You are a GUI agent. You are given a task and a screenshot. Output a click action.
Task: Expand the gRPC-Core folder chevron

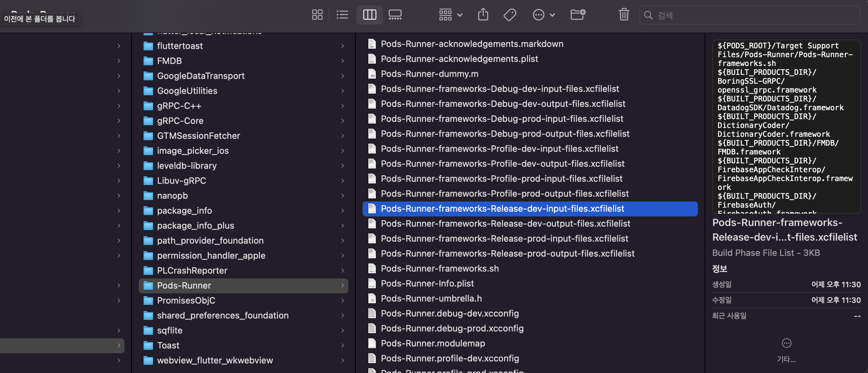[343, 121]
